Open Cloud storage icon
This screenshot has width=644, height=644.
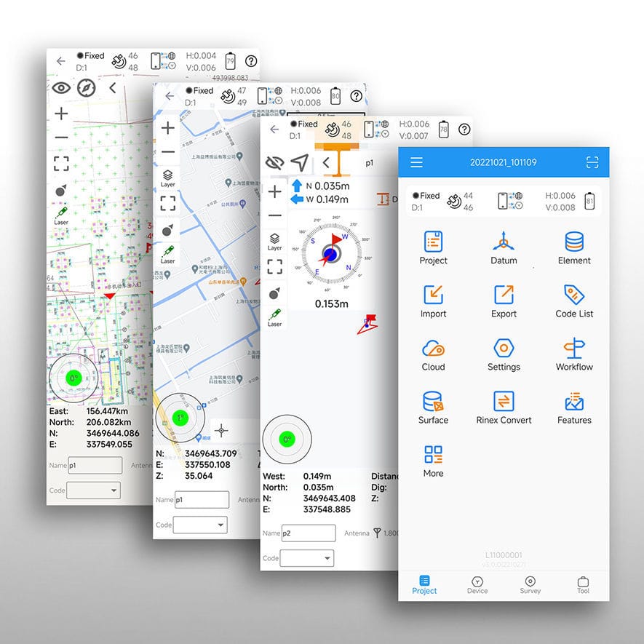point(433,349)
